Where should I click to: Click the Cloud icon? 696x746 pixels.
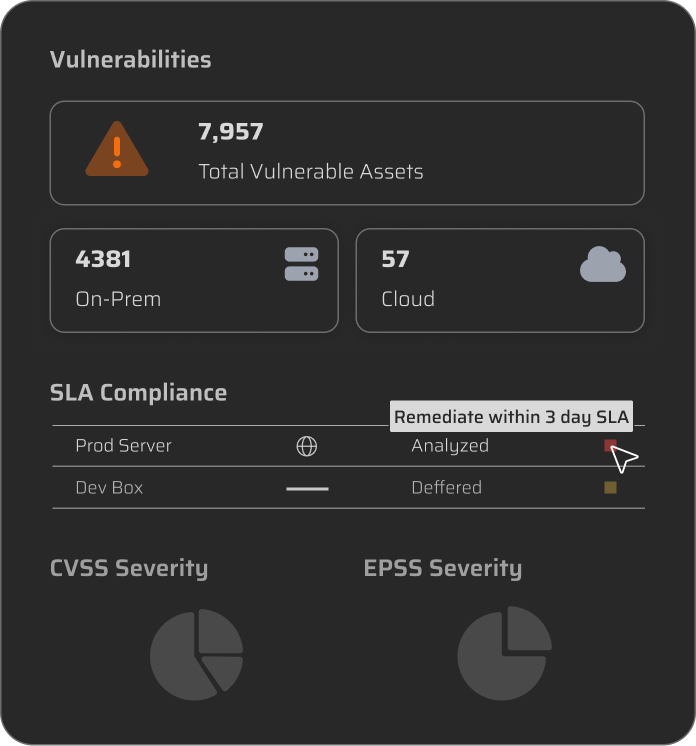(603, 265)
